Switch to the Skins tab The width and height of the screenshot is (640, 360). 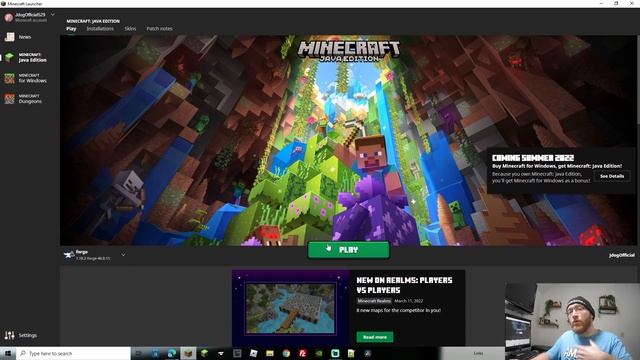pyautogui.click(x=130, y=29)
